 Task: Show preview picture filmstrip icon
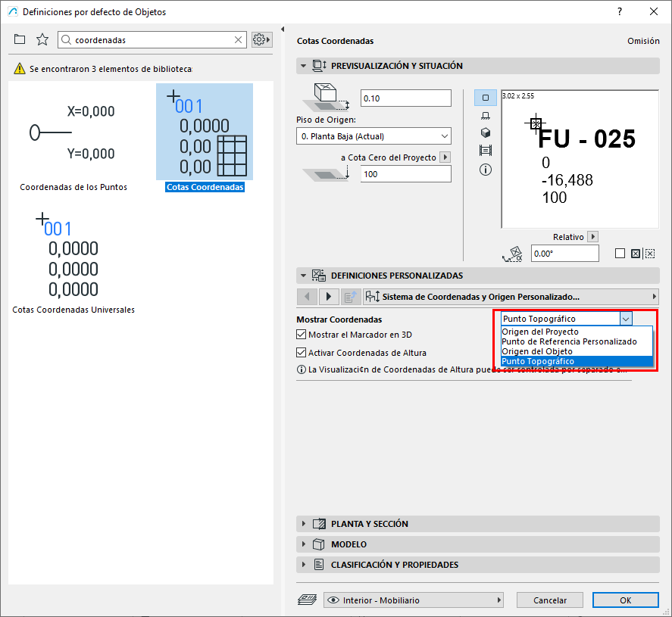[x=485, y=151]
